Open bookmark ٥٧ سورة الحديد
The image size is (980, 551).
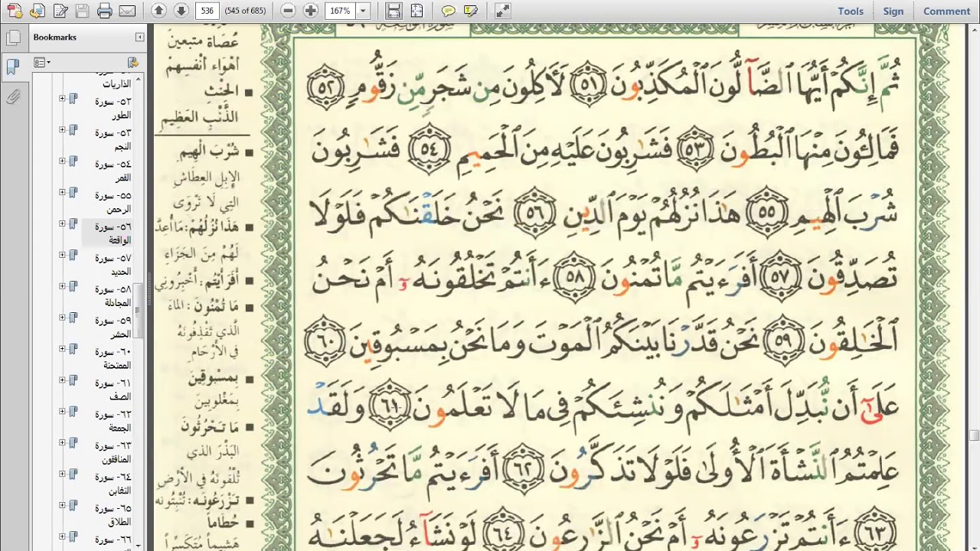[x=113, y=265]
